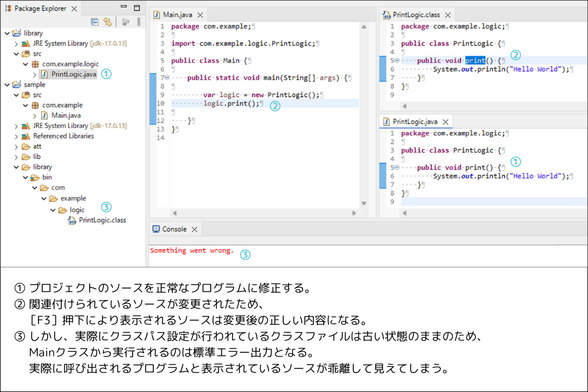Screen dimensions: 588x392
Task: Click the logic folder icon
Action: point(63,210)
